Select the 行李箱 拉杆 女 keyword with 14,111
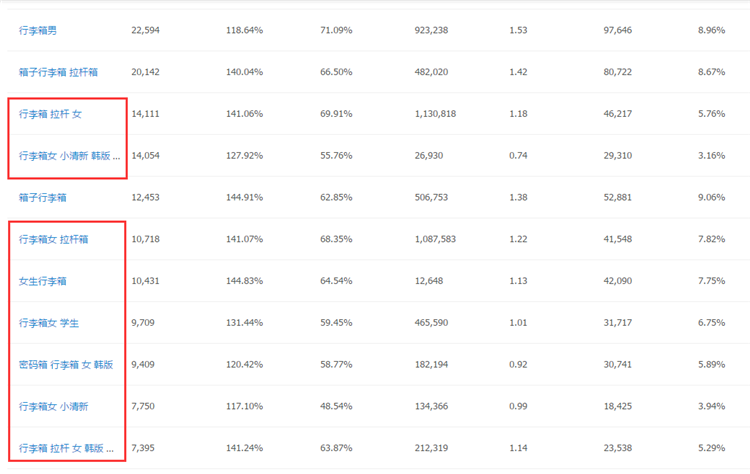The image size is (750, 474). click(x=50, y=114)
